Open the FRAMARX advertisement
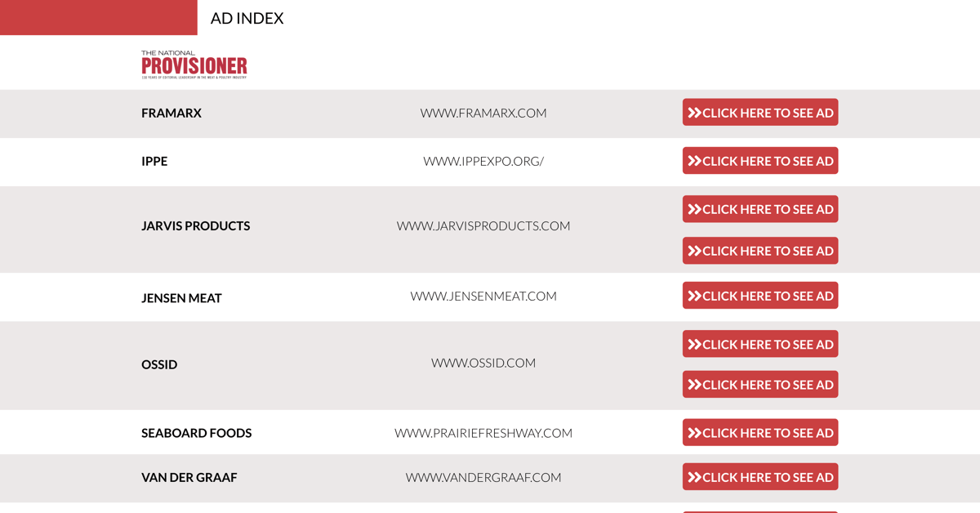 (760, 112)
